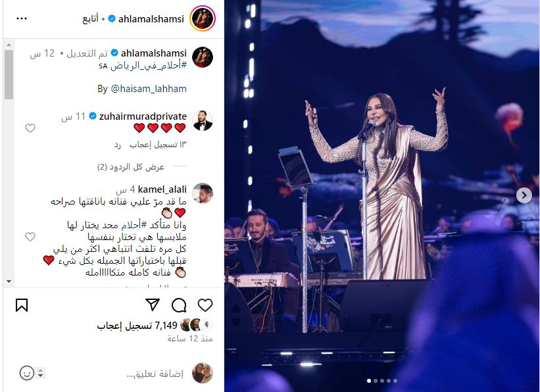Save the post with the bookmark icon
This screenshot has height=392, width=540.
[x=22, y=305]
